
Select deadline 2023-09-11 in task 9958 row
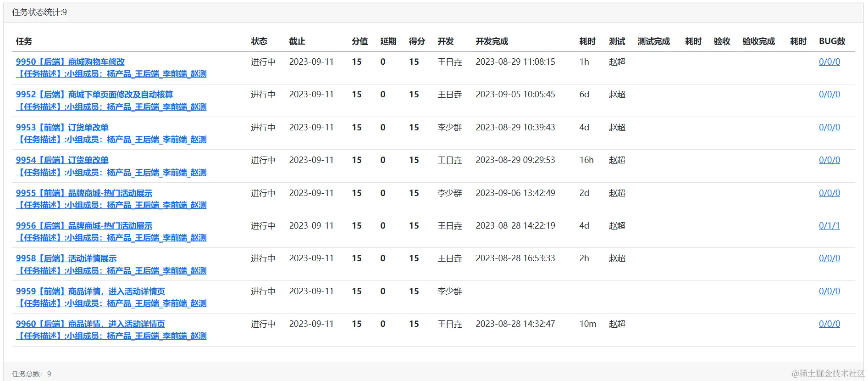[311, 258]
